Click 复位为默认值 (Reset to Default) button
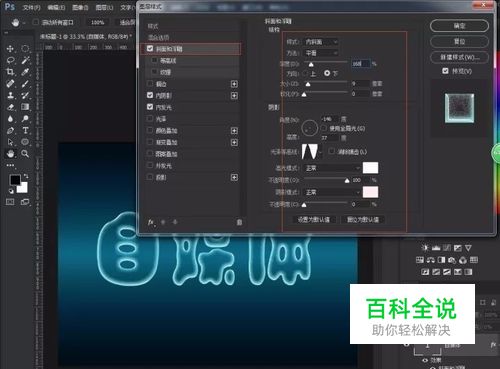Image resolution: width=500 pixels, height=369 pixels. [363, 219]
